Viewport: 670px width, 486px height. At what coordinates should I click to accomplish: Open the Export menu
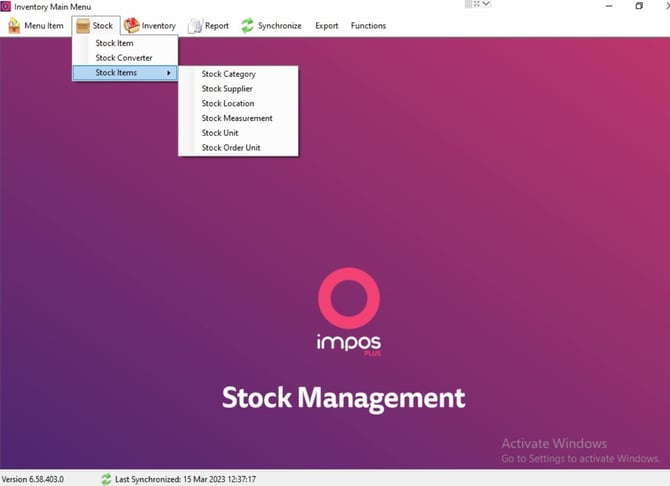[326, 26]
